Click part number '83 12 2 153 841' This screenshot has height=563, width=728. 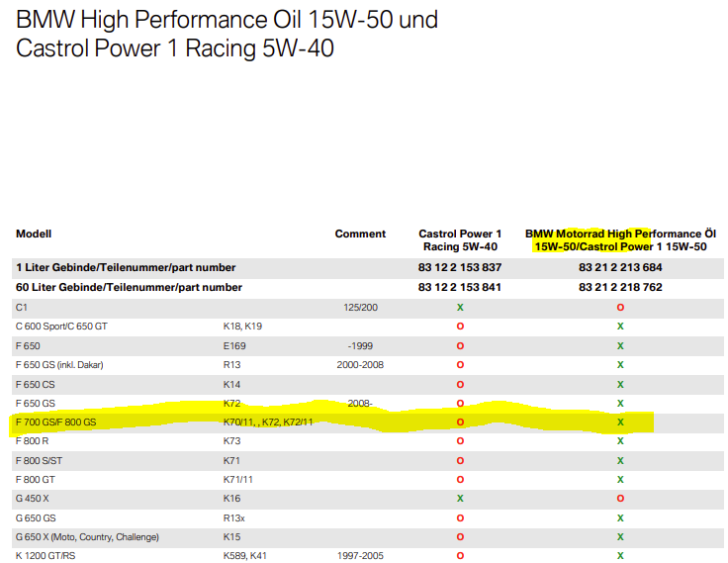(460, 287)
